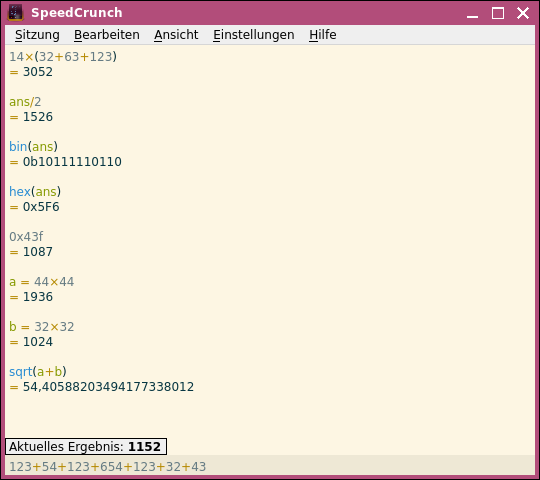Click the Aktuelles Ergebnis 1152 tooltip
This screenshot has height=480, width=540.
(x=86, y=447)
